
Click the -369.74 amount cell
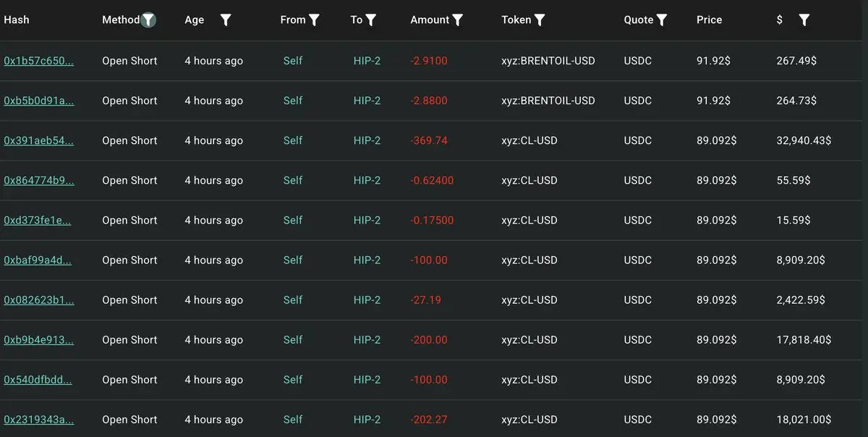click(429, 140)
